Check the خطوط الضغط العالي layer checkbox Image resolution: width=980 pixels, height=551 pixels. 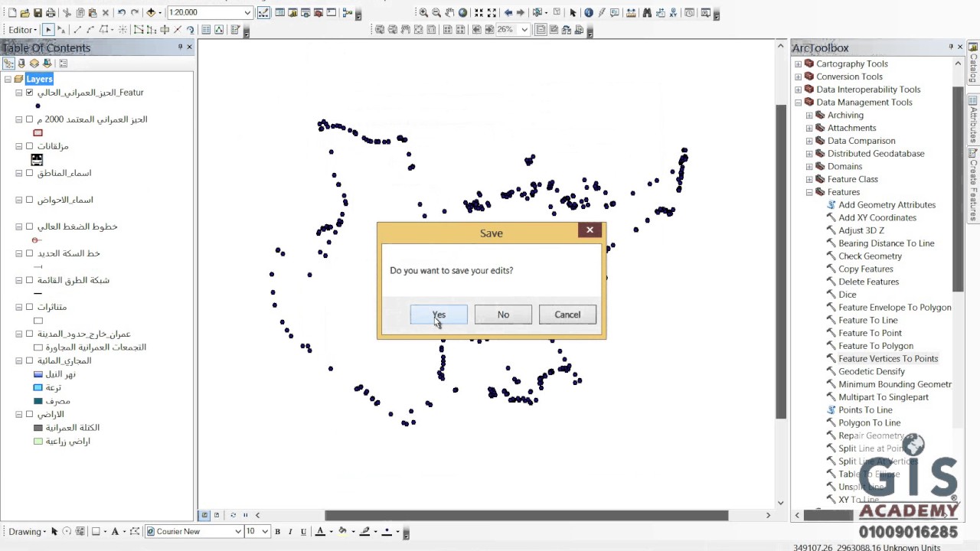pyautogui.click(x=30, y=227)
